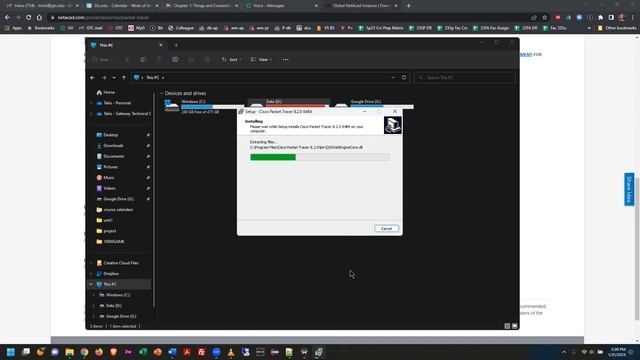Refresh the File Explorer view
This screenshot has width=640, height=360.
pos(404,78)
